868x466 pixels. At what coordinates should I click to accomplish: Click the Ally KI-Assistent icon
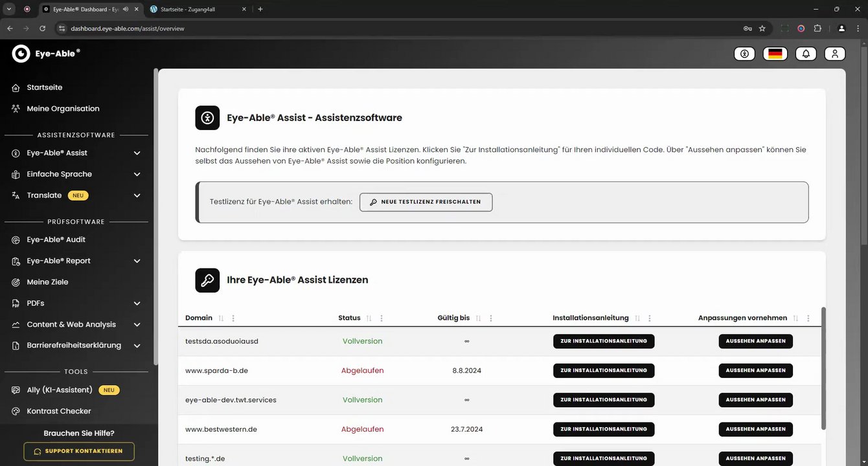coord(16,390)
